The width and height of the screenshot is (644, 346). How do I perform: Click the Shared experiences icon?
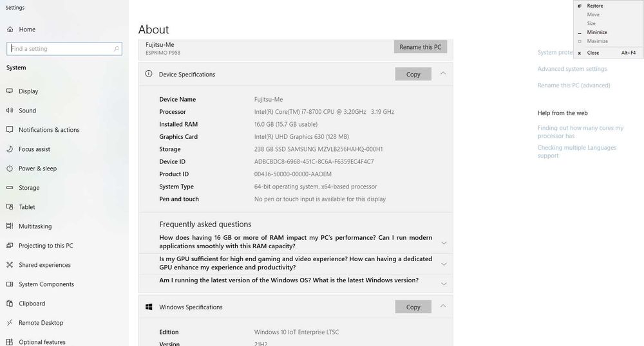coord(10,264)
